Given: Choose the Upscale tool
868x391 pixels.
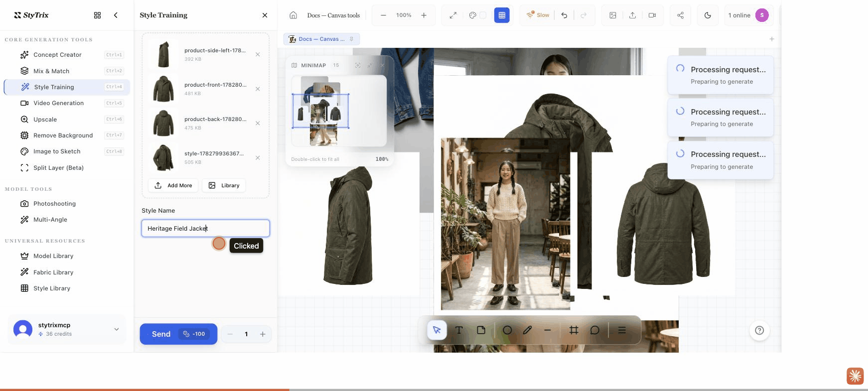Looking at the screenshot, I should (x=67, y=120).
